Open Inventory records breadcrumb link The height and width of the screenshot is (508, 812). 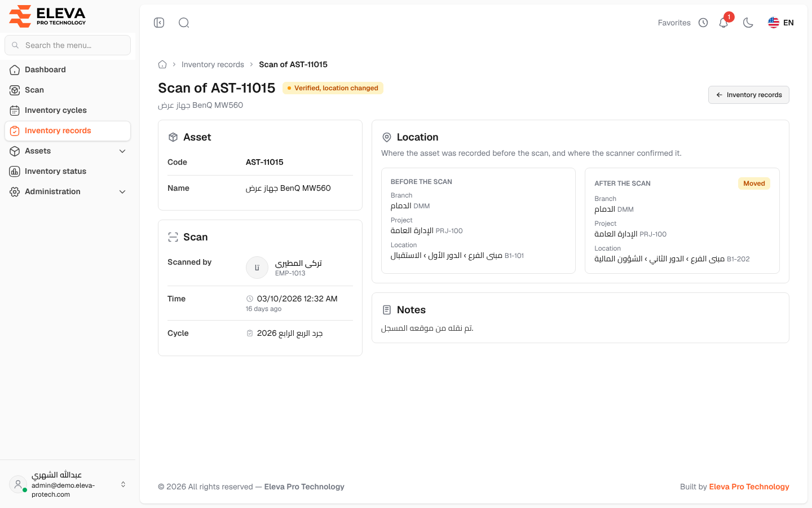click(x=213, y=64)
